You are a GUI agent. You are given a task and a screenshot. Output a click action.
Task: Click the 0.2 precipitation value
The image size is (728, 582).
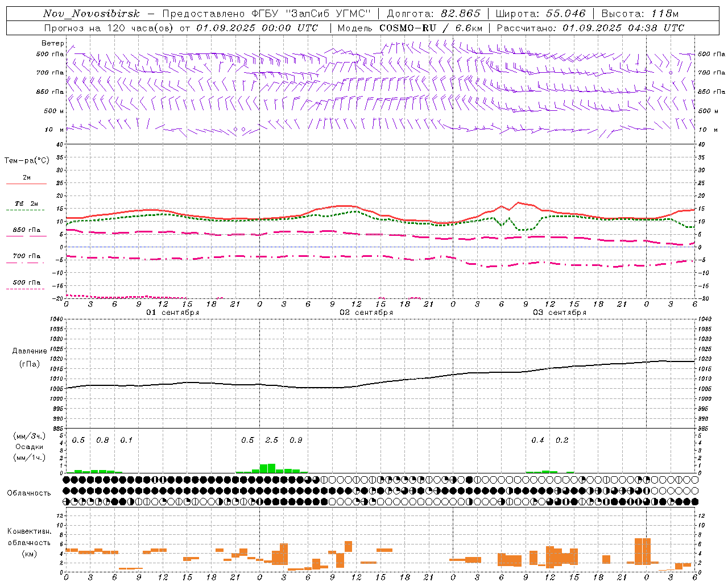562,440
